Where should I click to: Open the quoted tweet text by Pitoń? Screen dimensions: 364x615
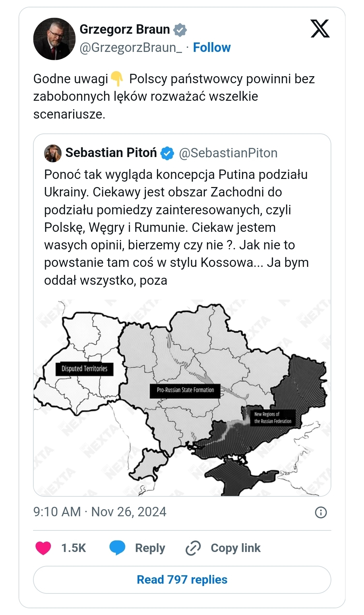point(176,227)
